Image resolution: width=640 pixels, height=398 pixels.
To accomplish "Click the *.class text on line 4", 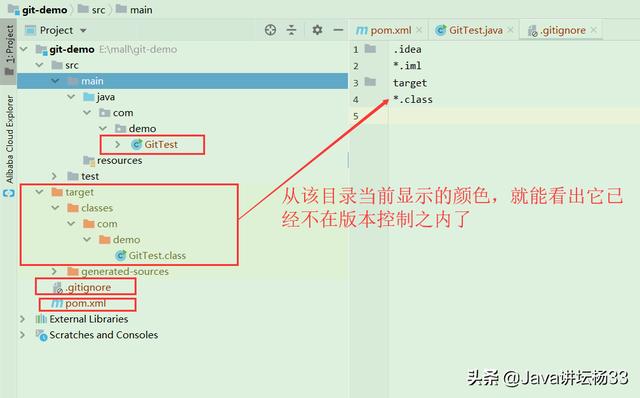I will [x=413, y=100].
